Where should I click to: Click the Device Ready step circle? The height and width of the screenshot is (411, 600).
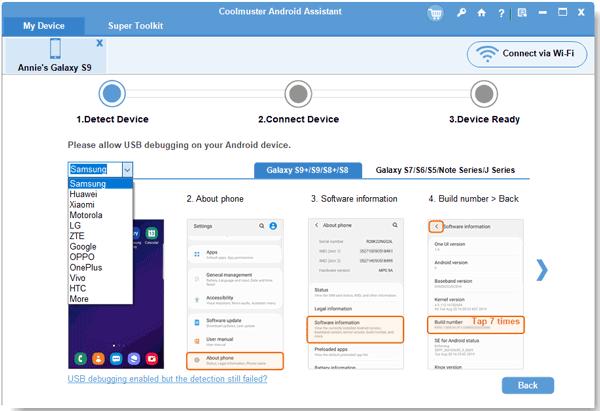[x=484, y=94]
